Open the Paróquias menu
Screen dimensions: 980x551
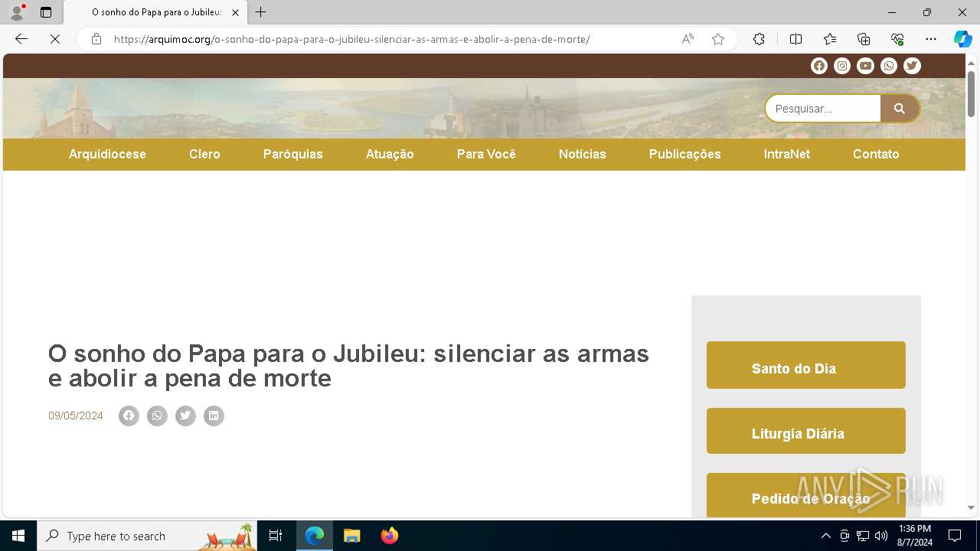(293, 154)
